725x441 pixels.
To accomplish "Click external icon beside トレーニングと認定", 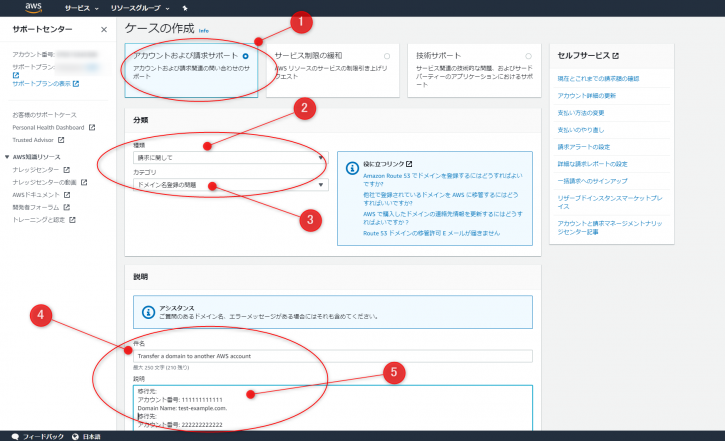I will (73, 220).
